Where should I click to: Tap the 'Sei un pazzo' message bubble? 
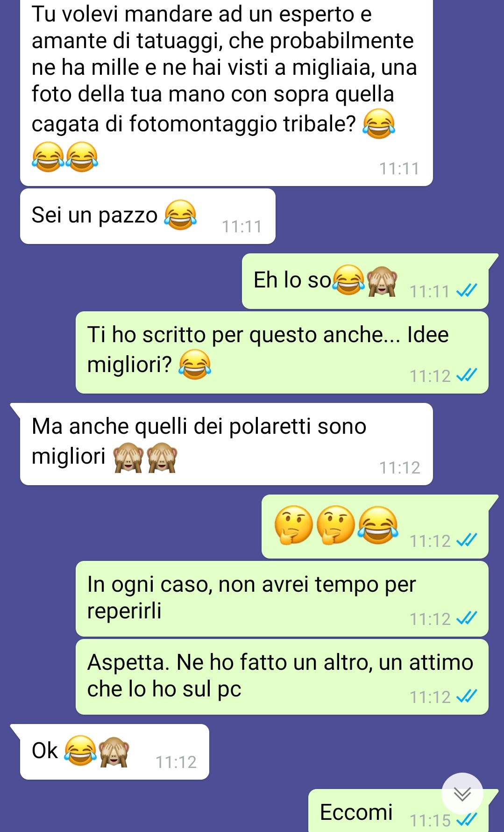[148, 216]
